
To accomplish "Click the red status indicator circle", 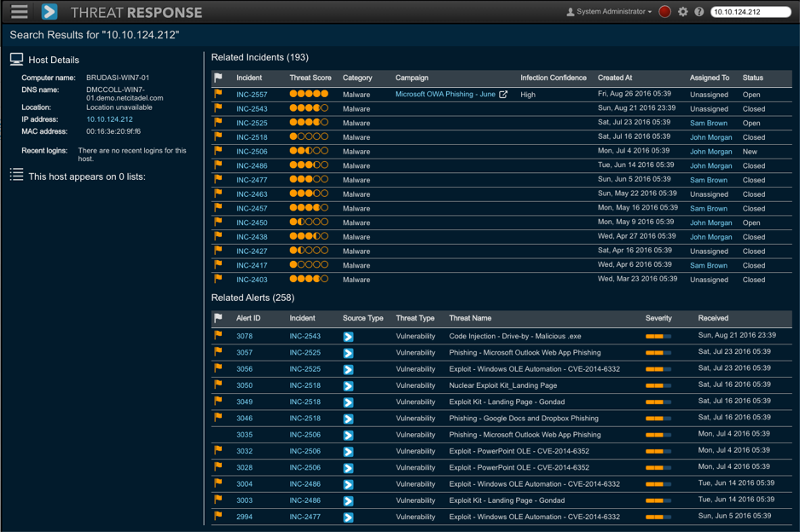I will pyautogui.click(x=664, y=12).
